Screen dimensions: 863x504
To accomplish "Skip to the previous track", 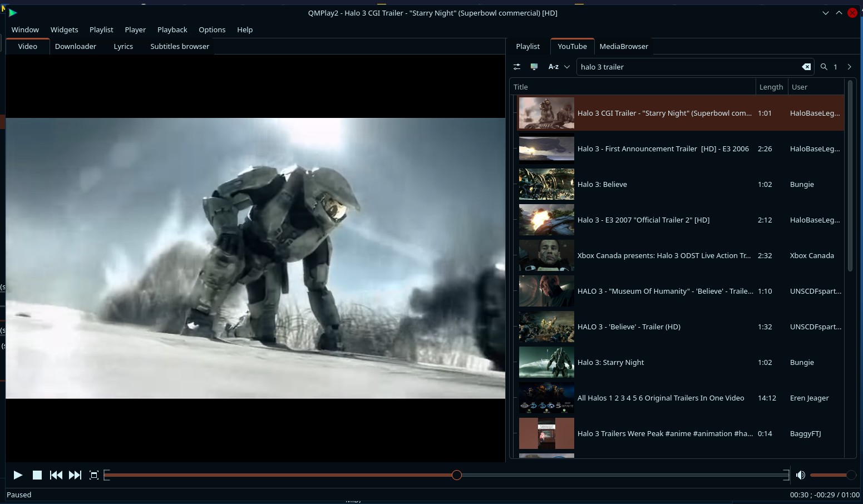I will [56, 475].
